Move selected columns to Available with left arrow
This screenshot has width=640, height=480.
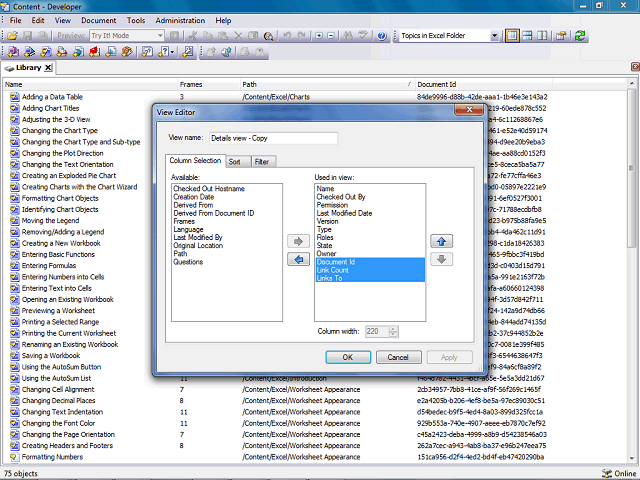click(298, 259)
